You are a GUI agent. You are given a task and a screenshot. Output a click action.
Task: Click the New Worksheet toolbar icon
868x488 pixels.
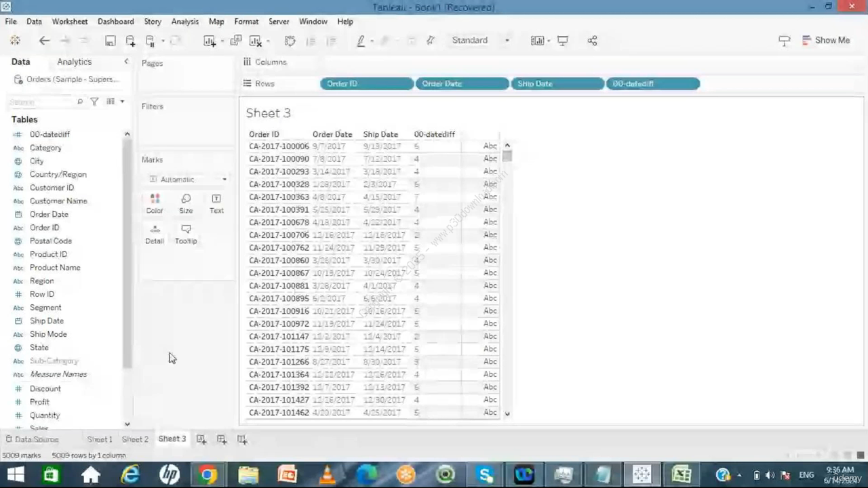210,41
